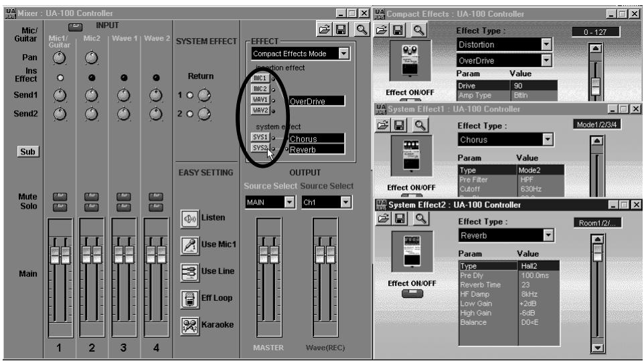Click the Listen easy setting icon
The height and width of the screenshot is (361, 644).
tap(189, 219)
